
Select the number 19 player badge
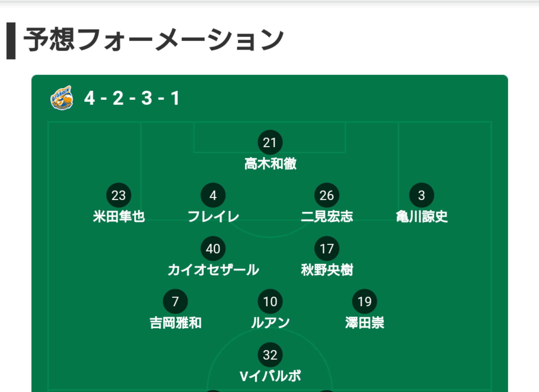(365, 301)
